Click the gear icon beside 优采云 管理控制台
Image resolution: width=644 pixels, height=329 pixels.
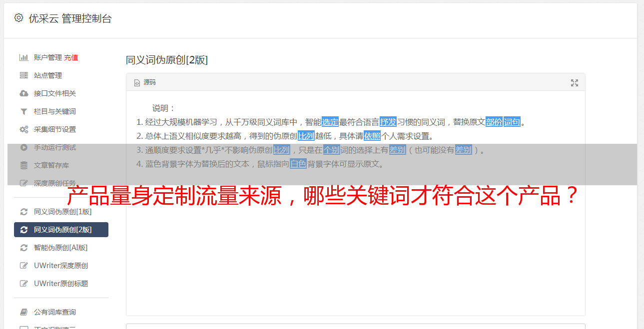pyautogui.click(x=19, y=18)
